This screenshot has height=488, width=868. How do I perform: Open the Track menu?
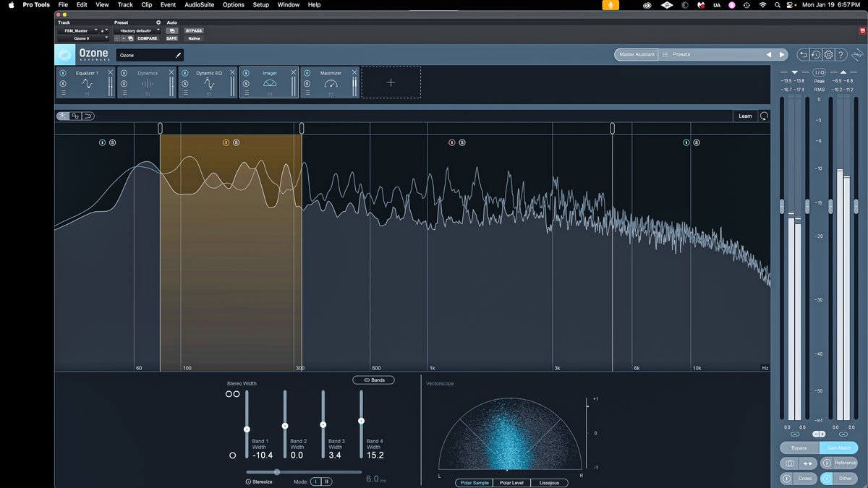(125, 4)
